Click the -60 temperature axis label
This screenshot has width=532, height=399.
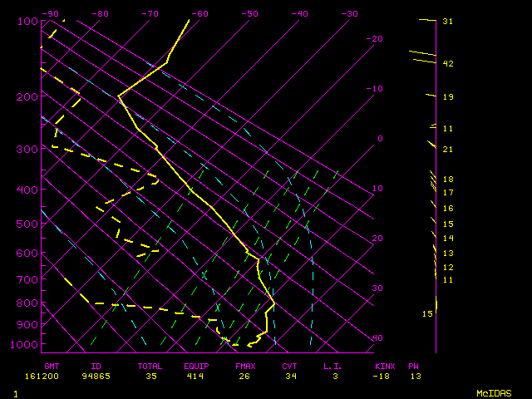199,14
